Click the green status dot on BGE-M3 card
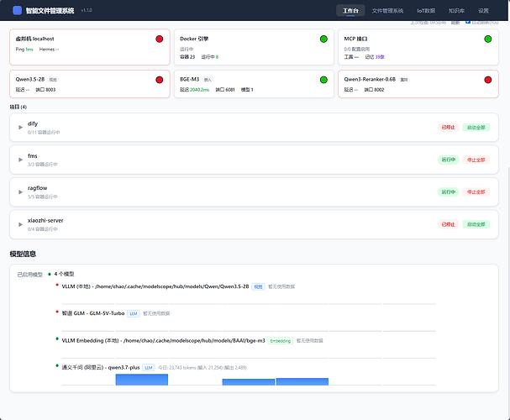 tap(323, 80)
